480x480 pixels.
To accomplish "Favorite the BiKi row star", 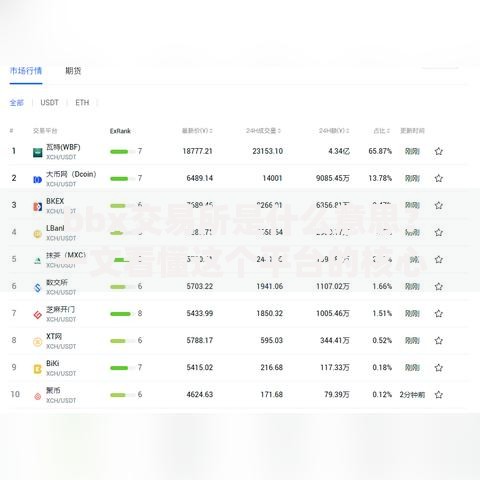I will (439, 368).
